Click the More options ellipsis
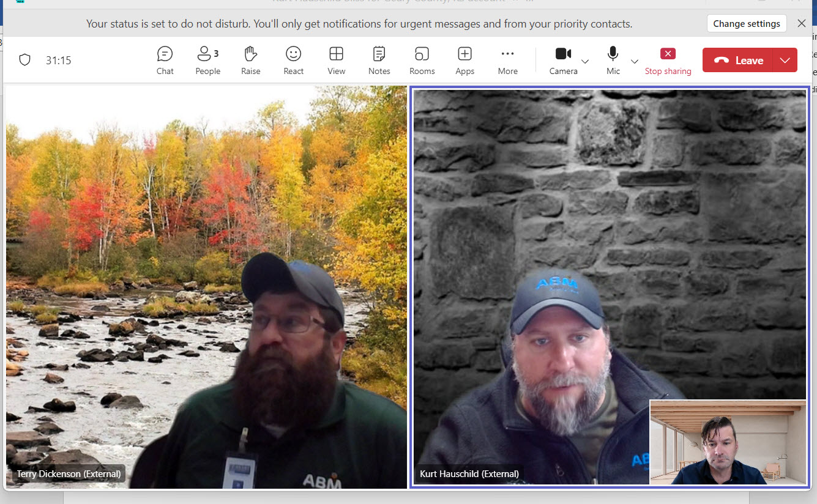The height and width of the screenshot is (504, 817). click(507, 61)
